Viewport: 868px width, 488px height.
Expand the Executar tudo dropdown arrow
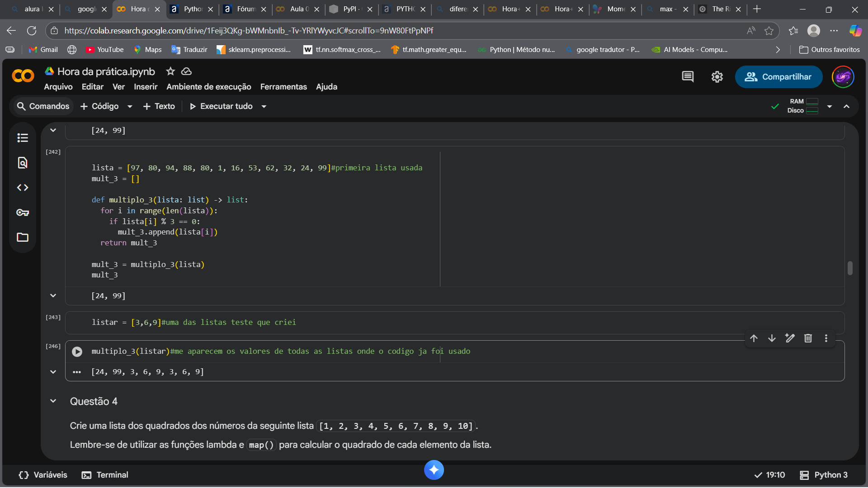(x=264, y=106)
